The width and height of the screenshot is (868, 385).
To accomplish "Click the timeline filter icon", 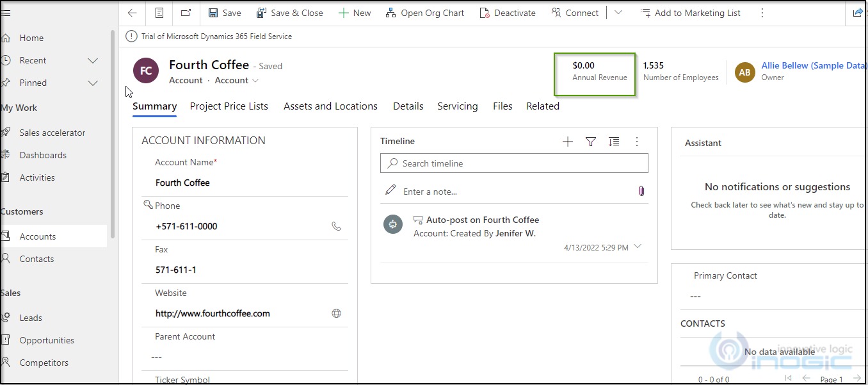I will click(x=591, y=142).
